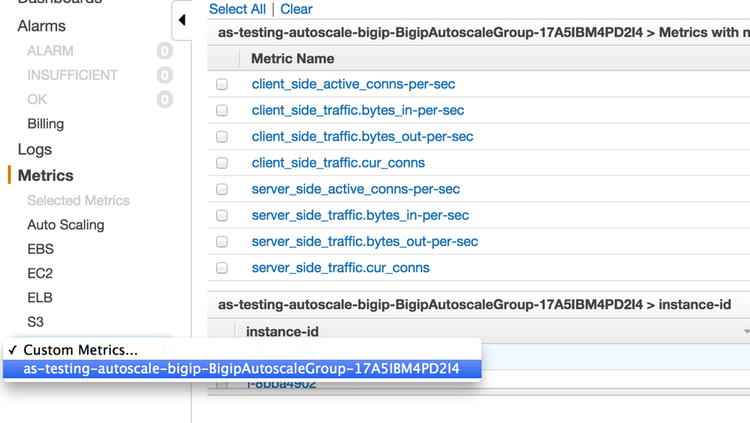
Task: Sort by the Metric Name column header
Action: [293, 59]
